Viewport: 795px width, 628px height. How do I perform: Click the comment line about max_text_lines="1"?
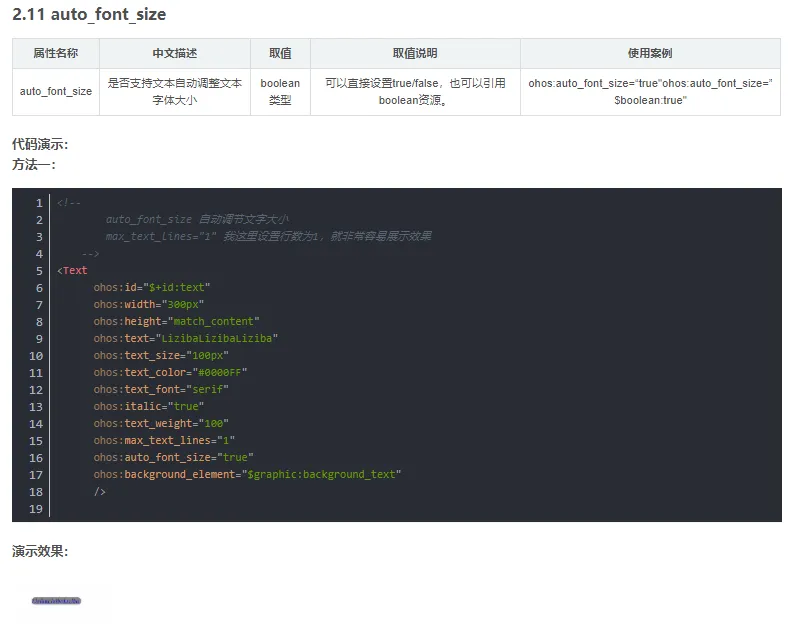(269, 236)
